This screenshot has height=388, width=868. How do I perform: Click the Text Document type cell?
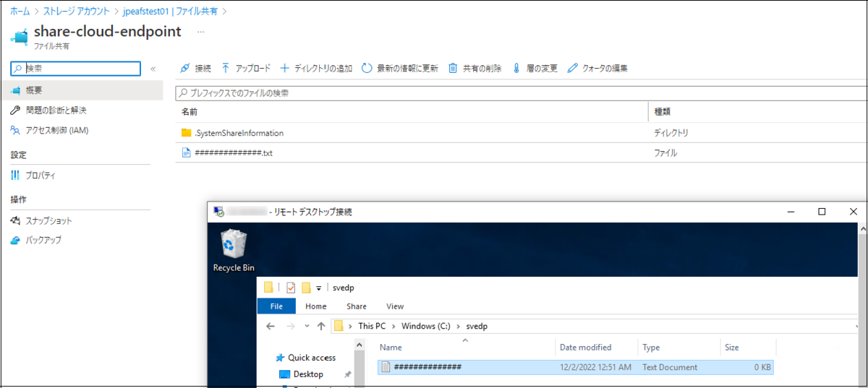tap(671, 368)
